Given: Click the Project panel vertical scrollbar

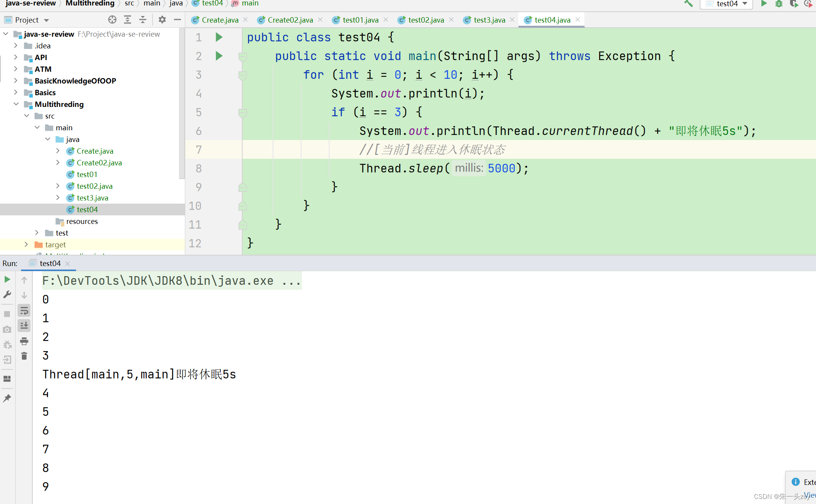Looking at the screenshot, I should pos(182,103).
